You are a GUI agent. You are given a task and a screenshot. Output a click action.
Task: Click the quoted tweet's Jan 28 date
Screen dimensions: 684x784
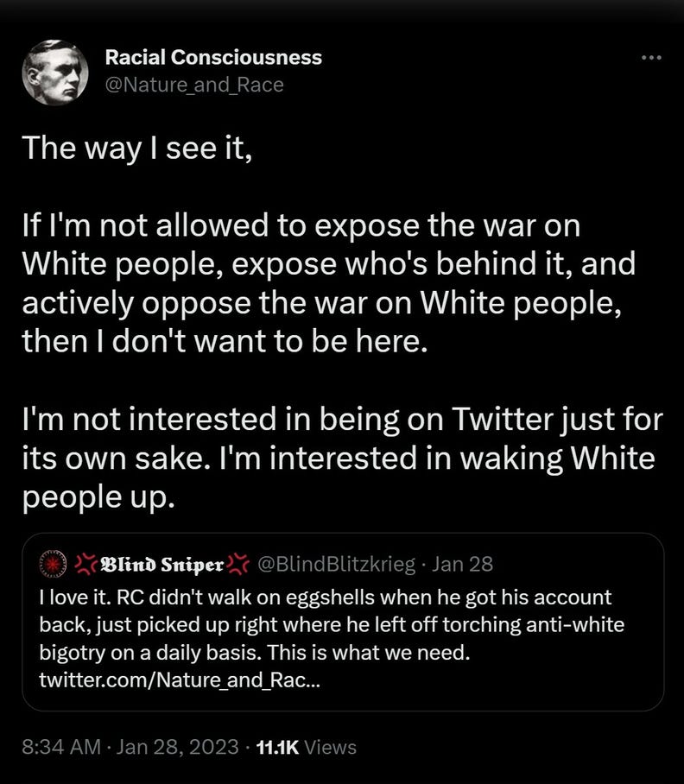[x=462, y=565]
